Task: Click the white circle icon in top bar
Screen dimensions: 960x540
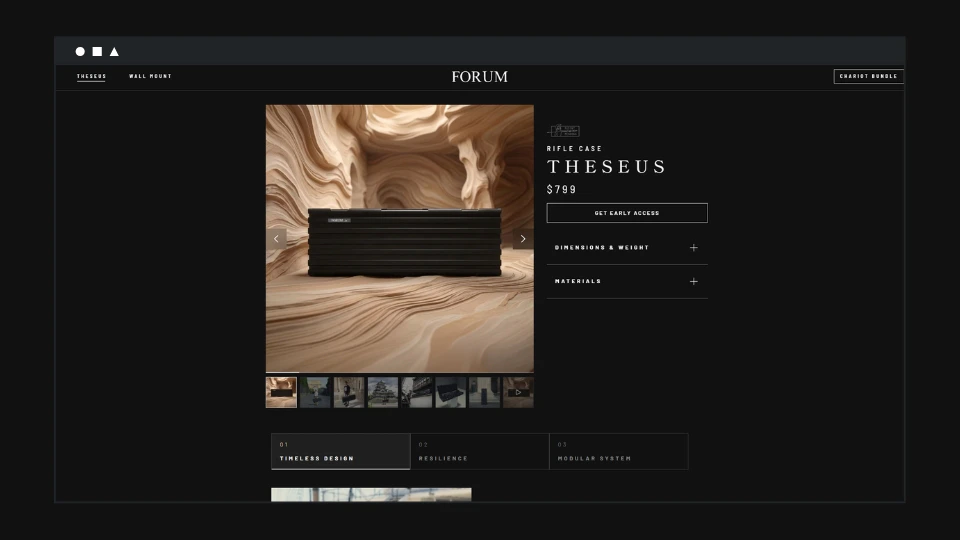Action: [80, 51]
